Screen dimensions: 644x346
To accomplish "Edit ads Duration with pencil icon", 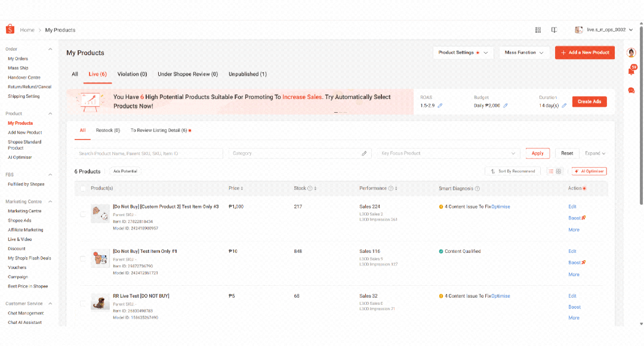I will [x=564, y=106].
